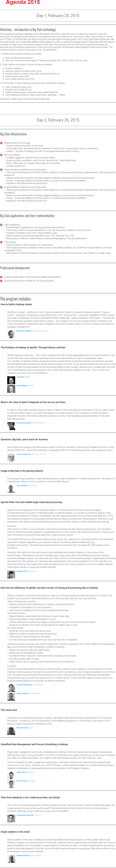116x868 pixels.
Task: Click Claudio Martella's speaker photo
Action: pos(11,859)
